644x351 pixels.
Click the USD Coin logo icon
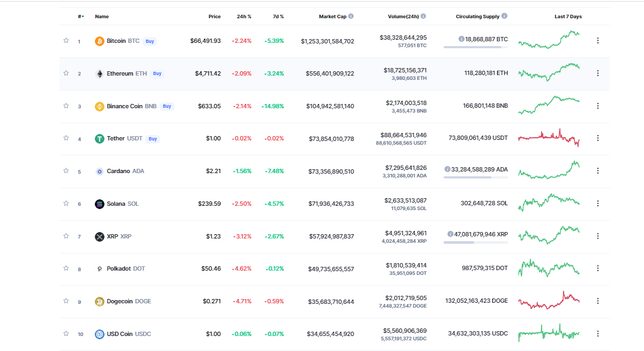pyautogui.click(x=99, y=334)
